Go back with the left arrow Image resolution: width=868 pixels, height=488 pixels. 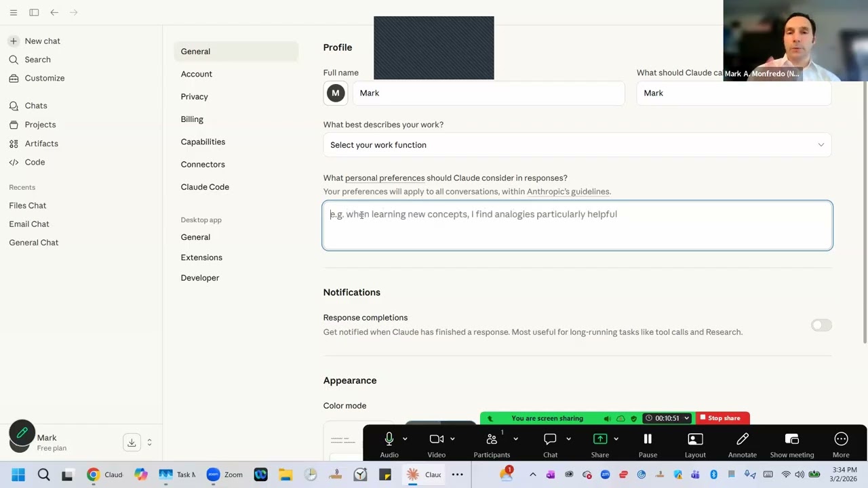54,12
